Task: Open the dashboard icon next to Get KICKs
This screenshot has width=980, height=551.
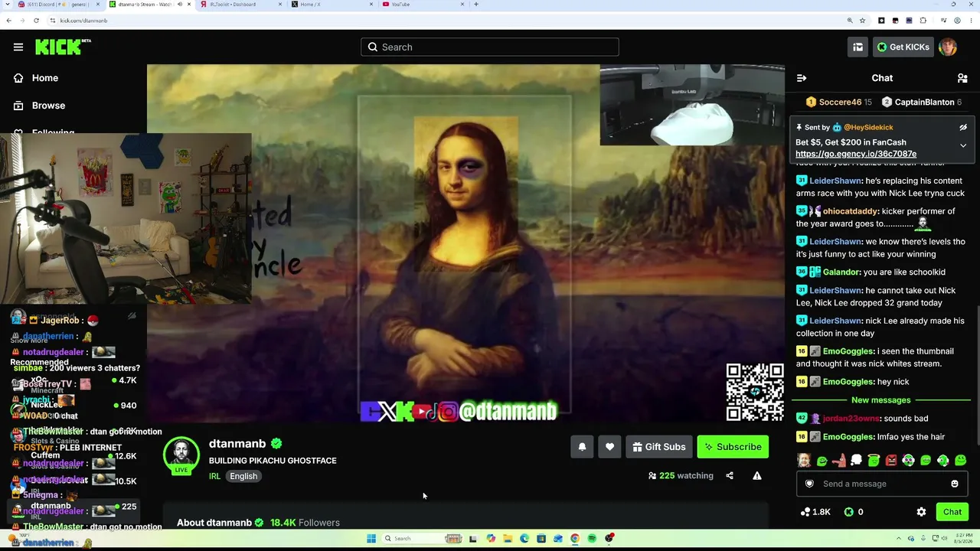Action: tap(857, 47)
